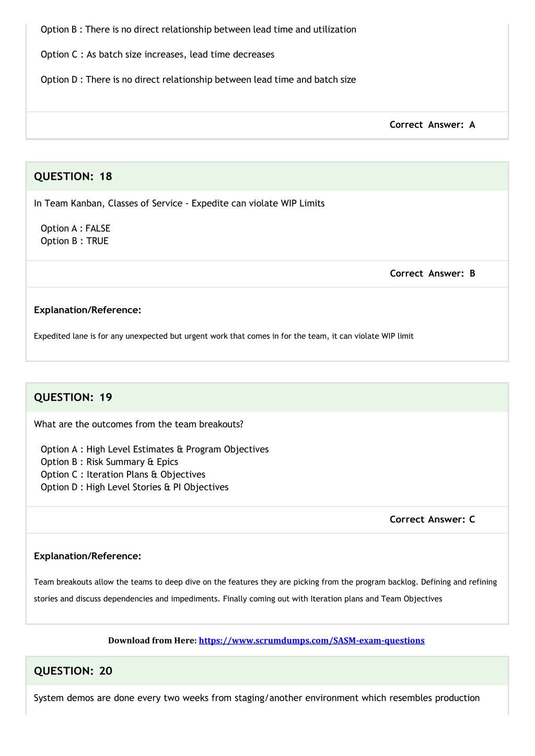Click Explanation/Reference heading under Question 19
Viewport: 535px width, 756px height.
coord(88,556)
